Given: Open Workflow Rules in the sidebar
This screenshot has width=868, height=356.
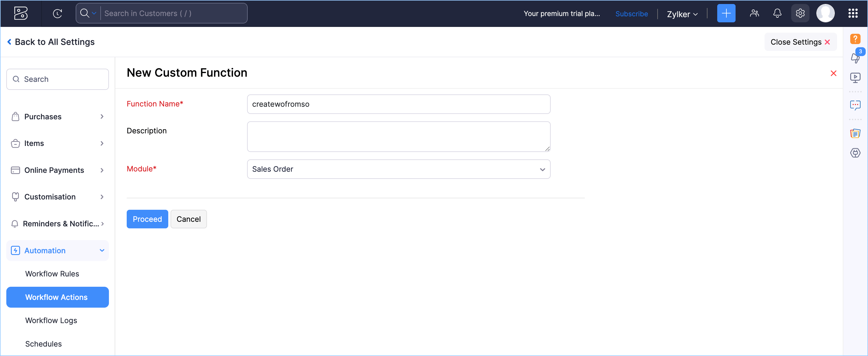Looking at the screenshot, I should click(52, 274).
